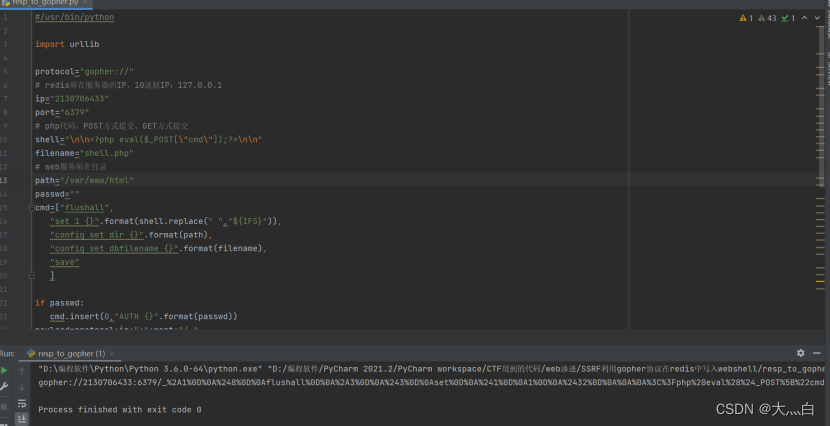830x426 pixels.
Task: Jump down the stack trace arrow
Action: click(x=22, y=387)
